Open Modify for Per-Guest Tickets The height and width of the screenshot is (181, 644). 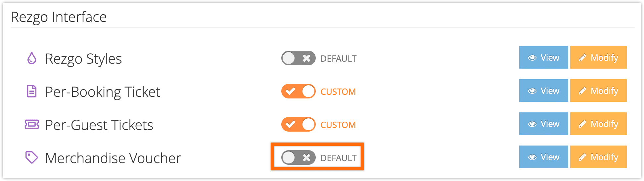pyautogui.click(x=598, y=124)
